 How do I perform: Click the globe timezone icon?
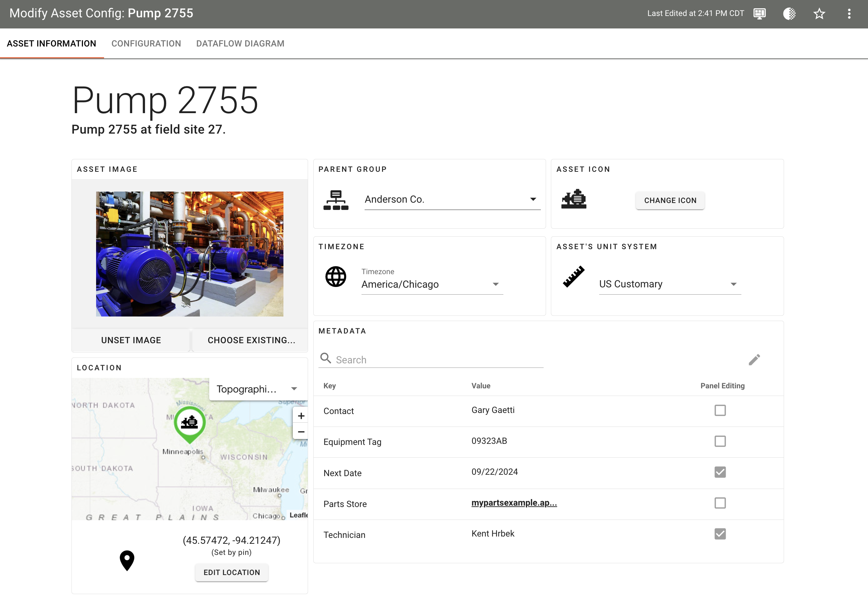pos(336,277)
